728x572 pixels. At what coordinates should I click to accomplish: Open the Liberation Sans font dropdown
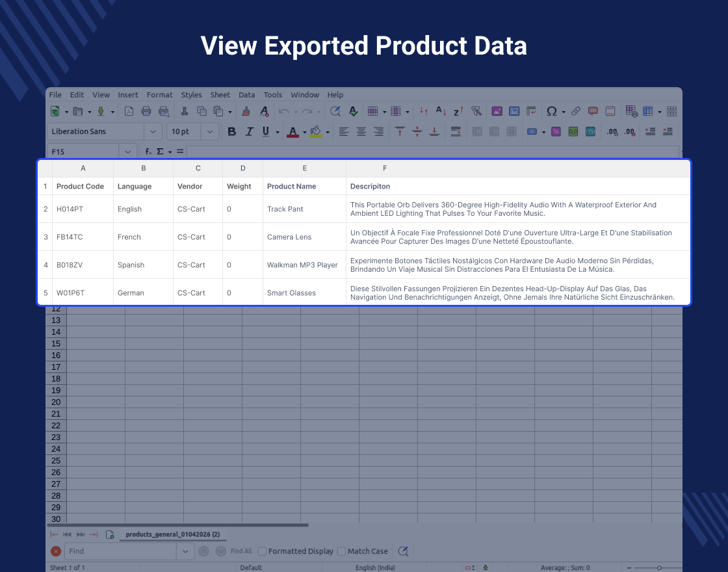[153, 132]
